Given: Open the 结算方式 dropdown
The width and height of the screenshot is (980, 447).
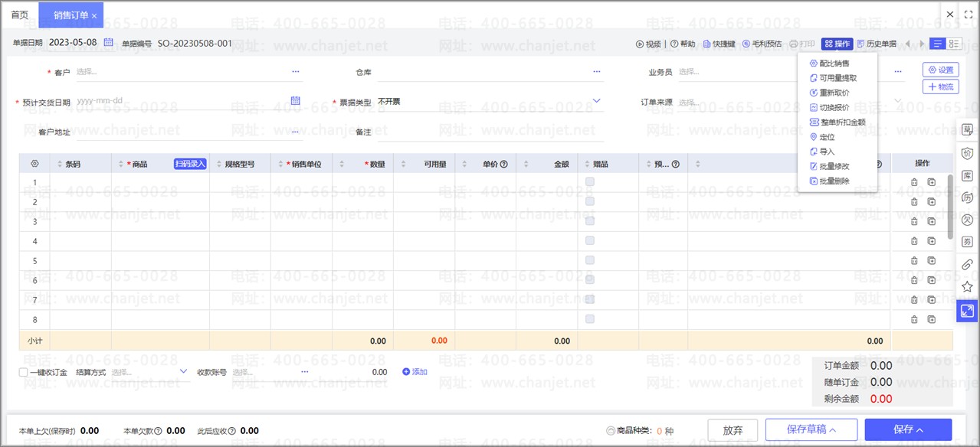Looking at the screenshot, I should 183,372.
